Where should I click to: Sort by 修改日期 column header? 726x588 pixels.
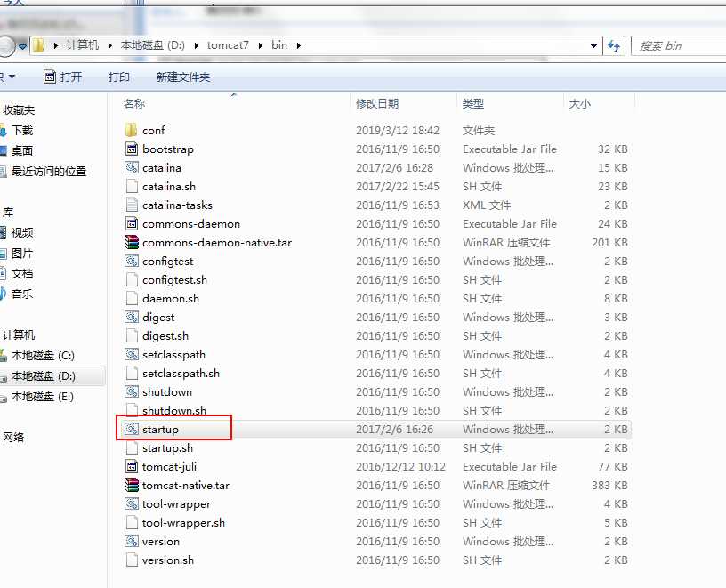pyautogui.click(x=377, y=103)
